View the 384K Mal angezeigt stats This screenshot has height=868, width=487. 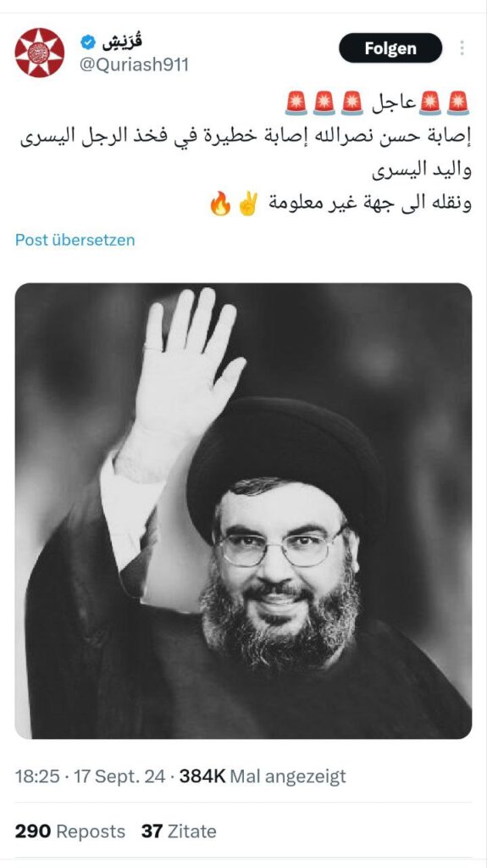pos(263,776)
